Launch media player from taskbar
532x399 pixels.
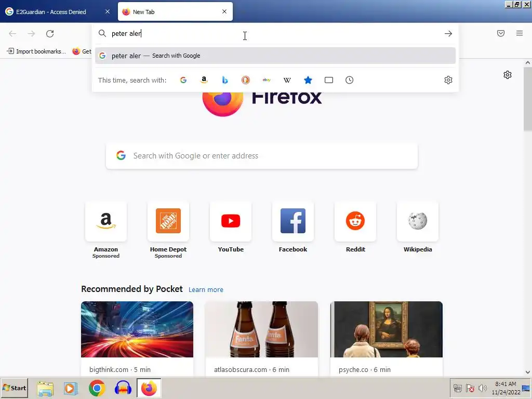click(x=71, y=388)
